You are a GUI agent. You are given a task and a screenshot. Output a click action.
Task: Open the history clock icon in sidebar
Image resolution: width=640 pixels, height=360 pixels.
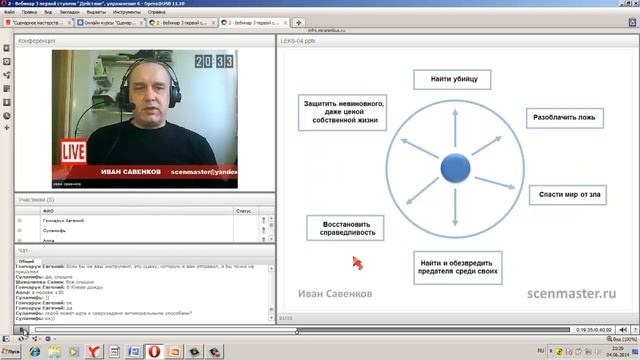tap(7, 116)
